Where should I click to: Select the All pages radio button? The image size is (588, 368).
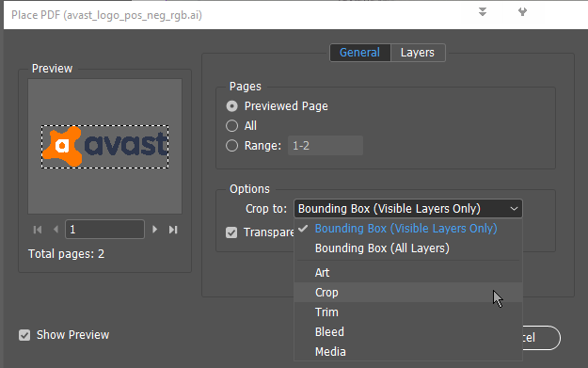click(231, 126)
